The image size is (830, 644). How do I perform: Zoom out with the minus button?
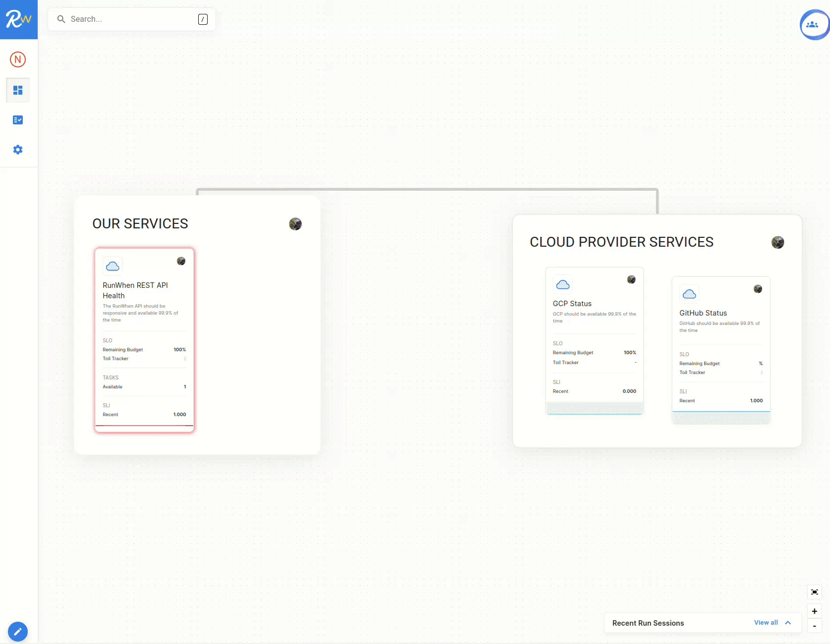coord(814,626)
